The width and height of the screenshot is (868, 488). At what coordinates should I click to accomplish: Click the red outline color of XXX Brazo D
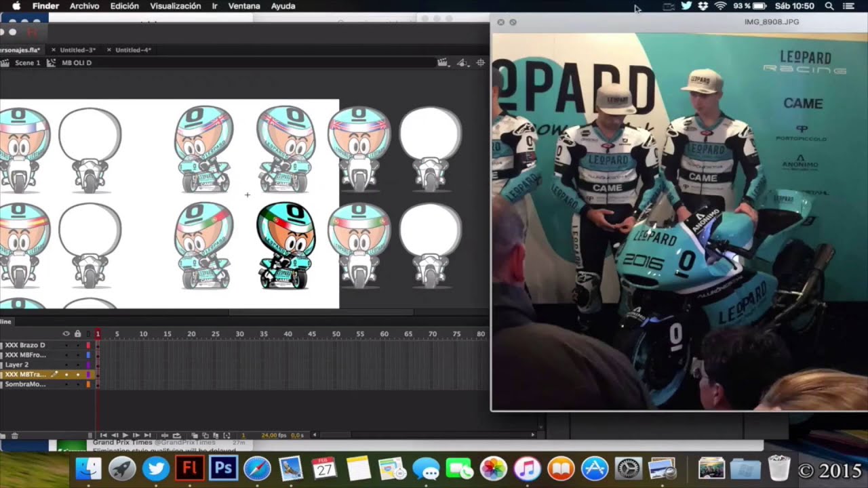click(x=88, y=345)
